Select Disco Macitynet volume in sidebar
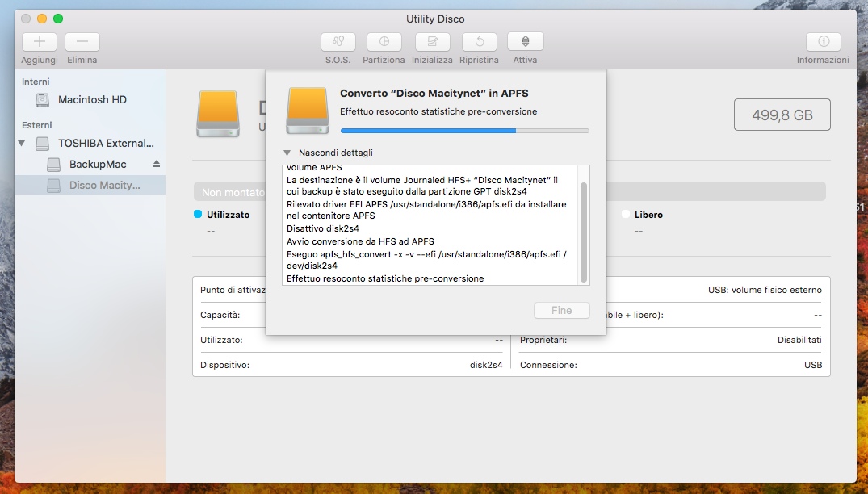Viewport: 868px width, 494px height. click(x=104, y=186)
